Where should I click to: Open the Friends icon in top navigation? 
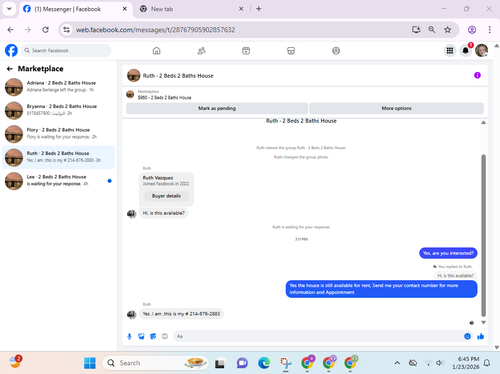pyautogui.click(x=201, y=51)
